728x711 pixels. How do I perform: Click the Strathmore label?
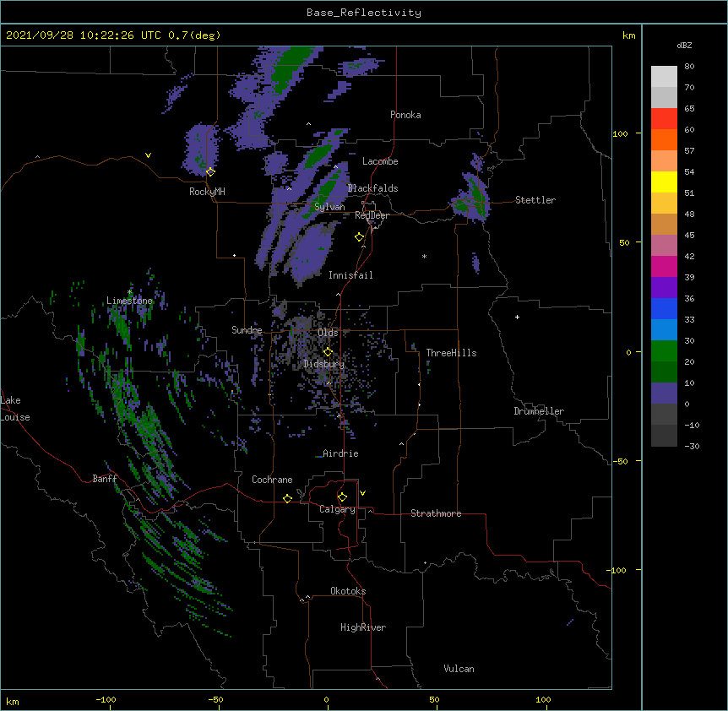[436, 513]
